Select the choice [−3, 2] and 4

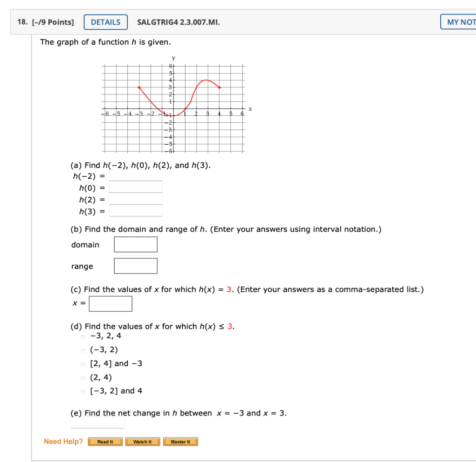pos(83,391)
